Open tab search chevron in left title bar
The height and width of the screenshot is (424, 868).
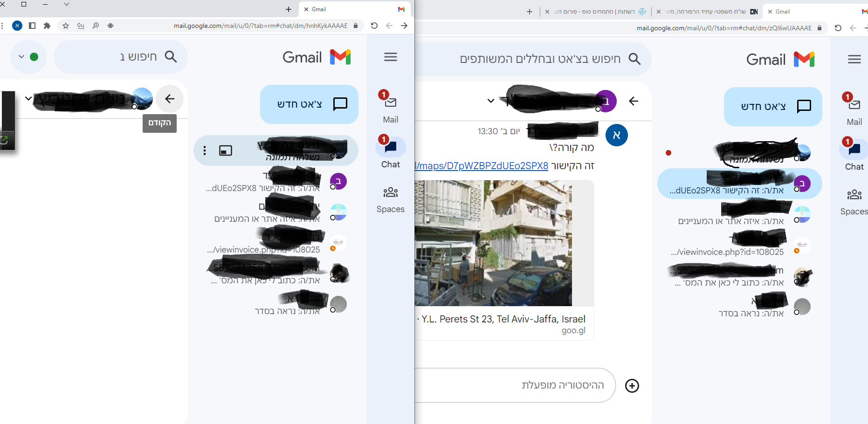point(67,4)
